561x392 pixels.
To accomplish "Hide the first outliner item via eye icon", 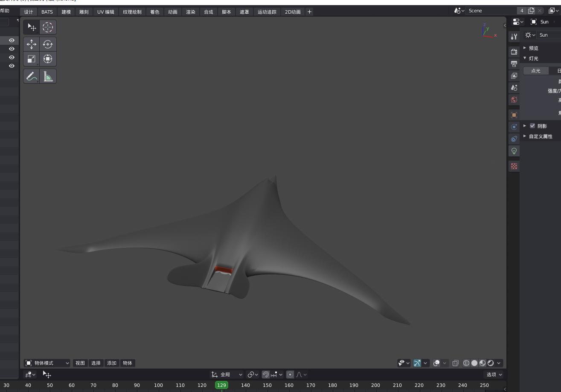I will click(x=12, y=40).
